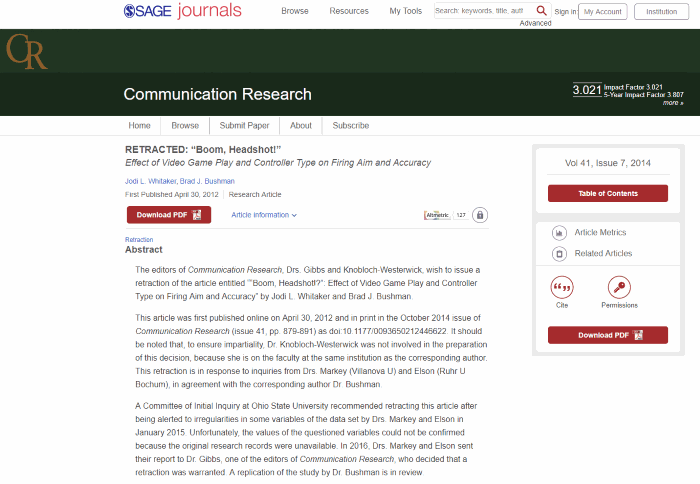Open the Browse top menu
This screenshot has height=484, width=700.
coord(295,11)
